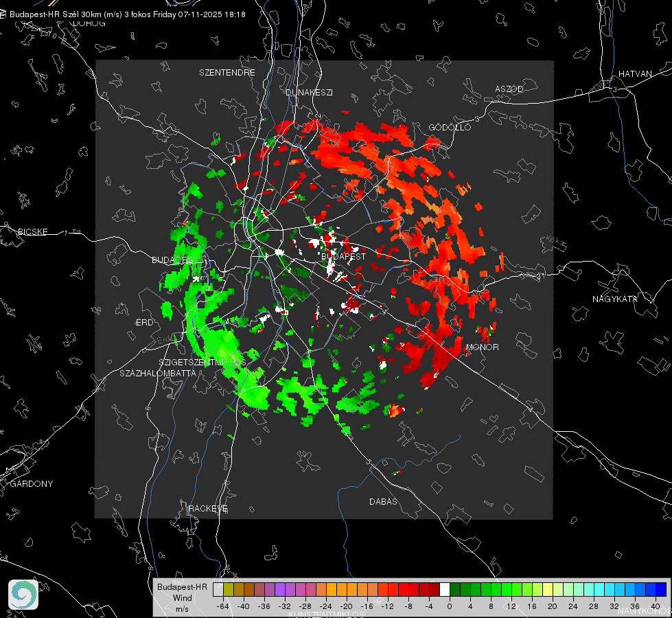Click the BICSKE town label
This screenshot has height=618, width=672.
tap(32, 231)
